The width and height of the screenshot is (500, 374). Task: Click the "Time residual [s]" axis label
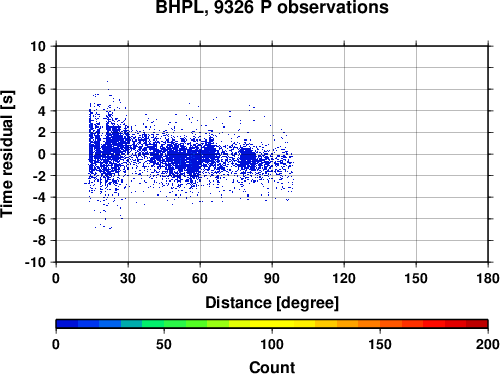7,154
